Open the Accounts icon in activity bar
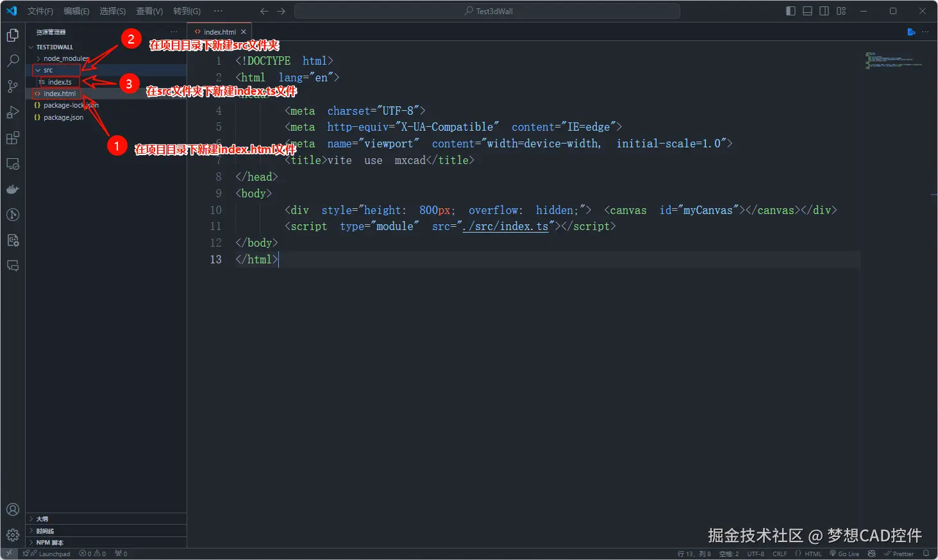 (x=13, y=509)
